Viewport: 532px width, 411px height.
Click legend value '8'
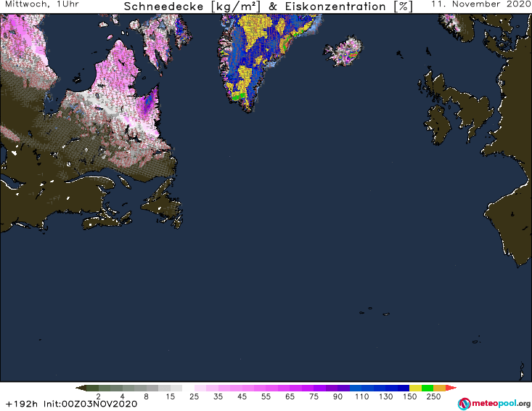(146, 396)
